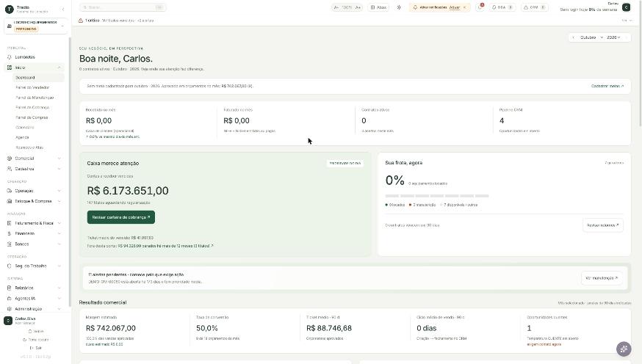Open the year dropdown
642x364 pixels.
click(x=613, y=37)
